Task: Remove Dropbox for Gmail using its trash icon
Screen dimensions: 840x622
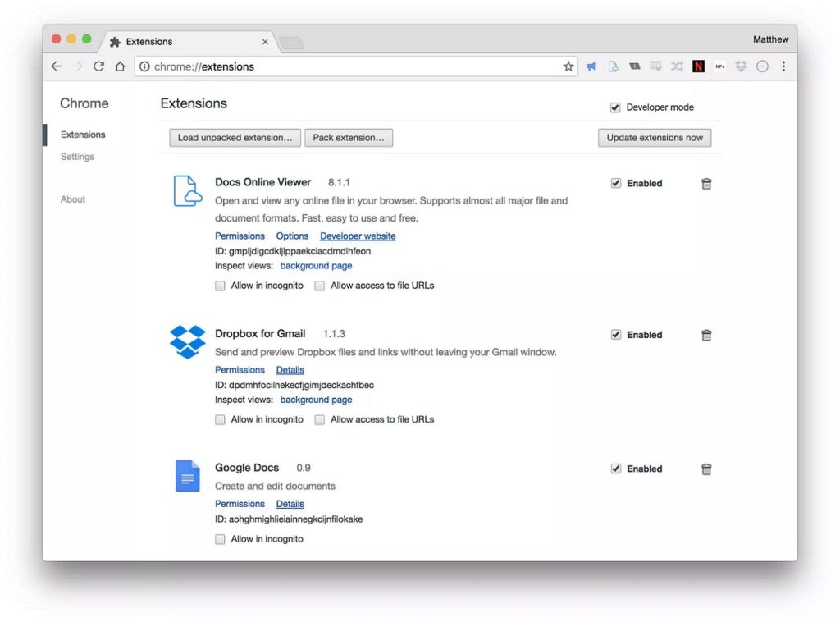Action: click(x=706, y=335)
